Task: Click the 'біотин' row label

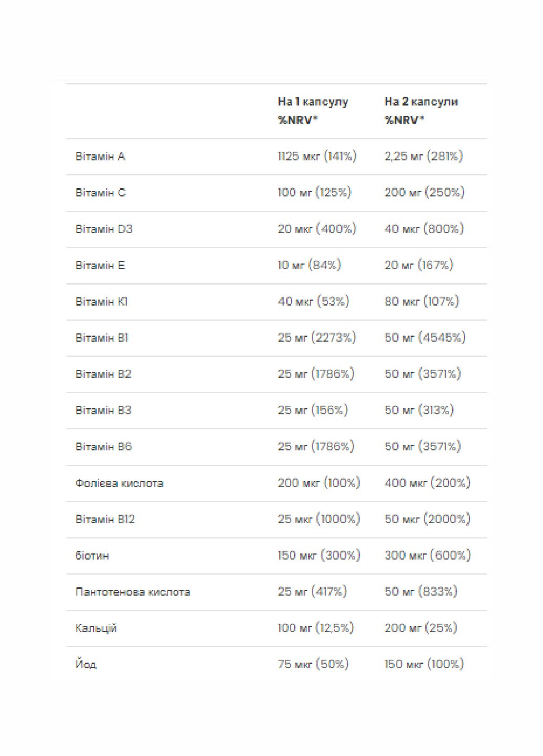Action: [92, 555]
